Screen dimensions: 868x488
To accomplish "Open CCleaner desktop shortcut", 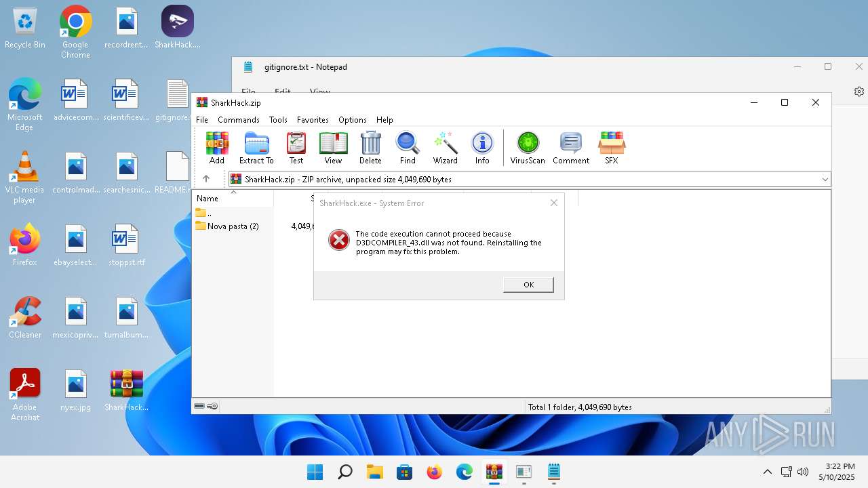I will [25, 318].
